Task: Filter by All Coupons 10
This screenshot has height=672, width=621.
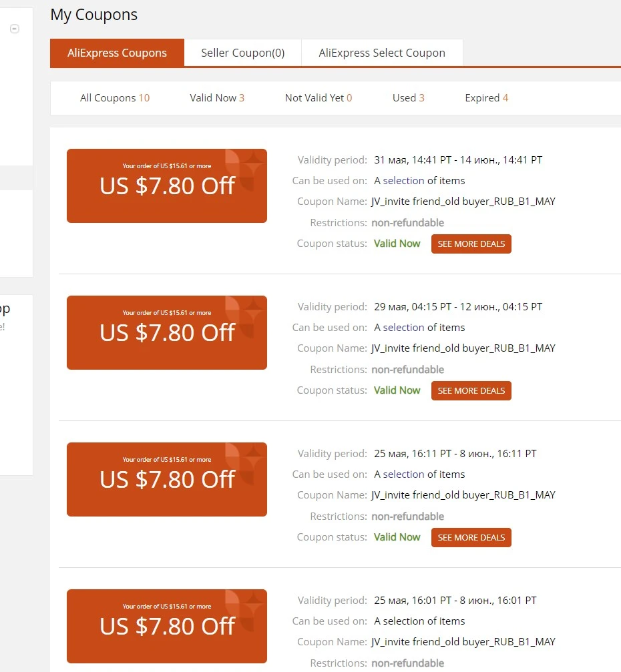Action: click(114, 97)
